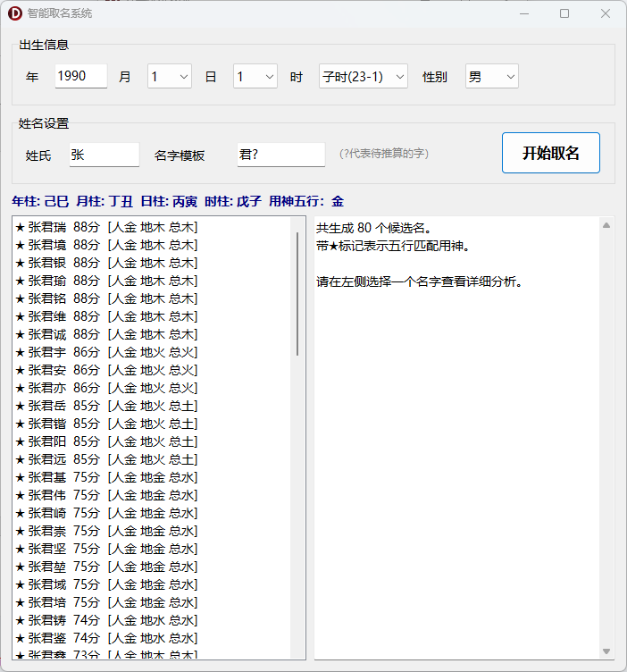Select candidate name 张君鉴 74分
The image size is (627, 672).
click(x=152, y=638)
